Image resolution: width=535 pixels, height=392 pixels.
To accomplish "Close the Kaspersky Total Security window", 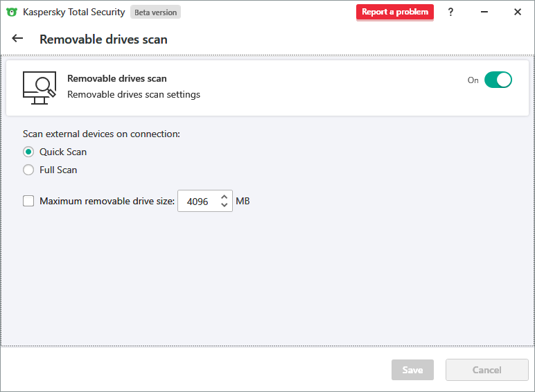I will tap(517, 12).
